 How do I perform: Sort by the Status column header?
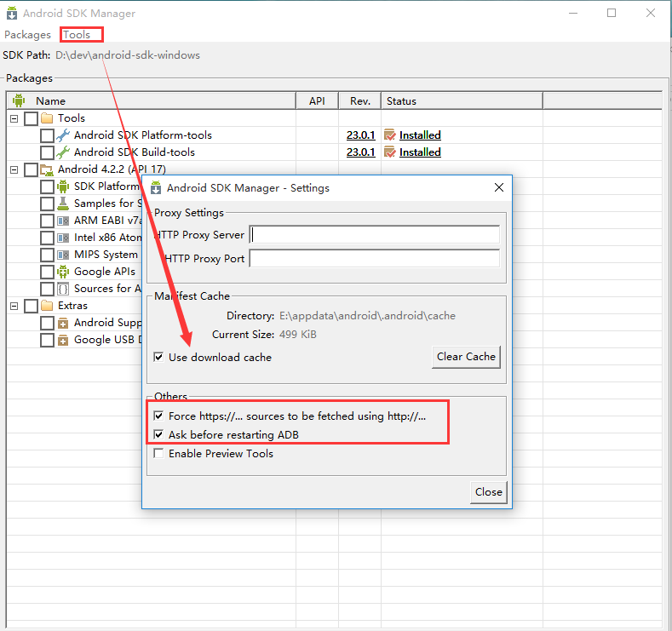pyautogui.click(x=462, y=101)
